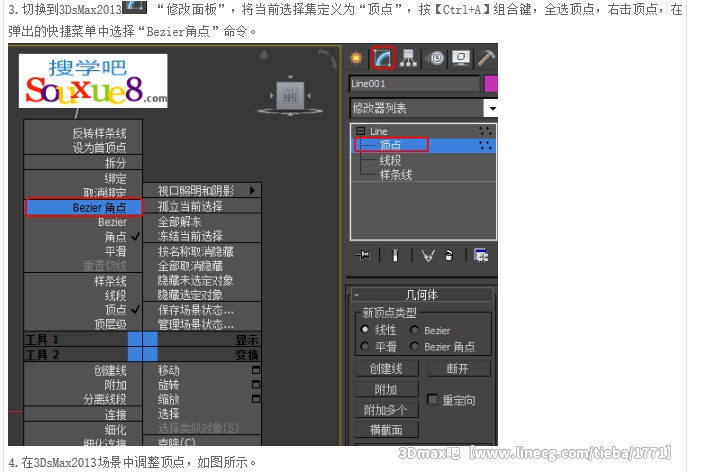
Task: Choose 保存场景状态 menu entry
Action: click(195, 310)
